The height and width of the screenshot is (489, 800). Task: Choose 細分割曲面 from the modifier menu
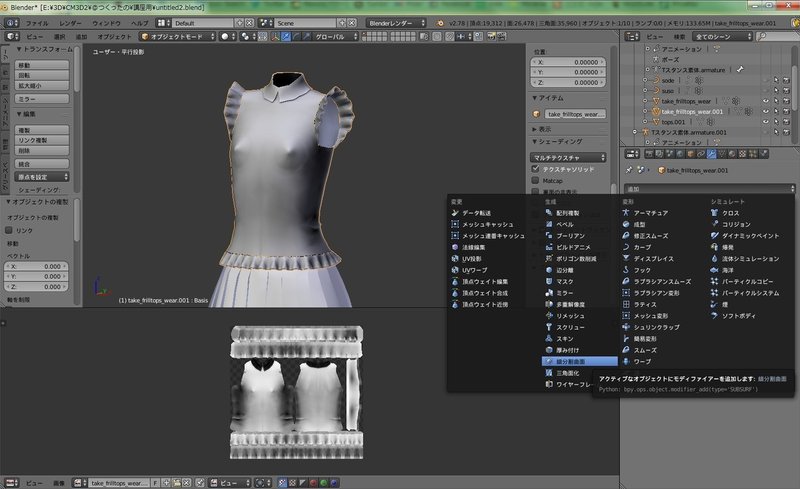point(571,360)
